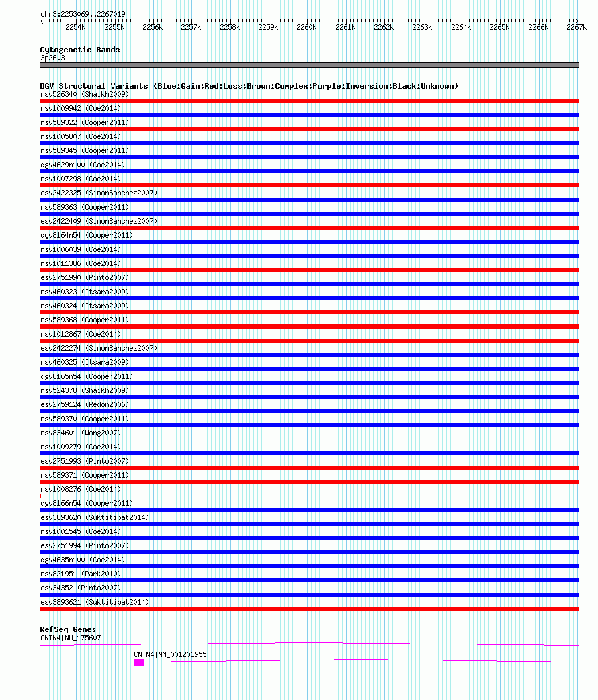The width and height of the screenshot is (598, 700).
Task: Click nsv1005807 (Coe2014) label
Action: coord(81,136)
